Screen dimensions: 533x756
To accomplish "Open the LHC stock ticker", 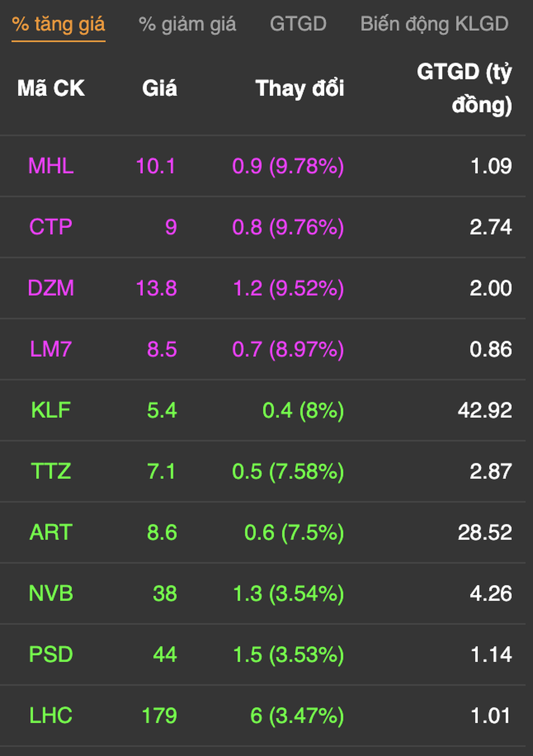I will point(51,716).
